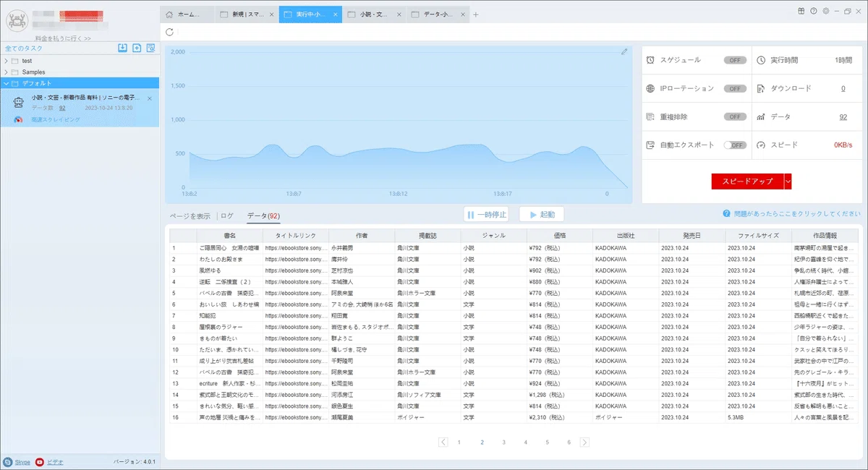Open the スピードアップ dropdown arrow
The width and height of the screenshot is (868, 470).
[788, 181]
